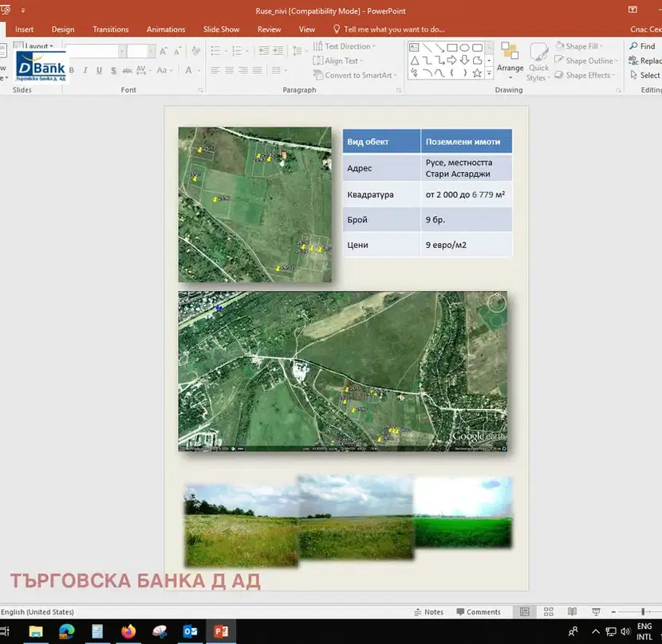Viewport: 662px width, 644px height.
Task: Click the Find button
Action: click(642, 46)
